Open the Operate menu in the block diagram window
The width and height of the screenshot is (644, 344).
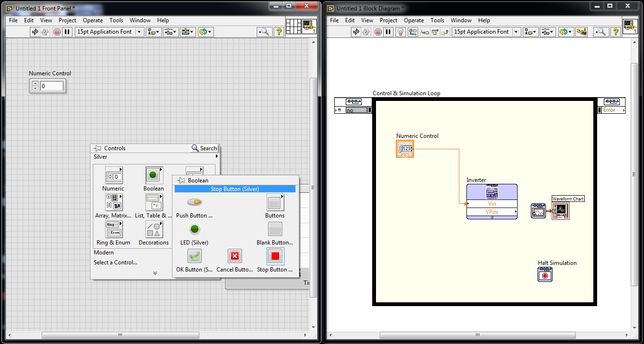tap(414, 20)
